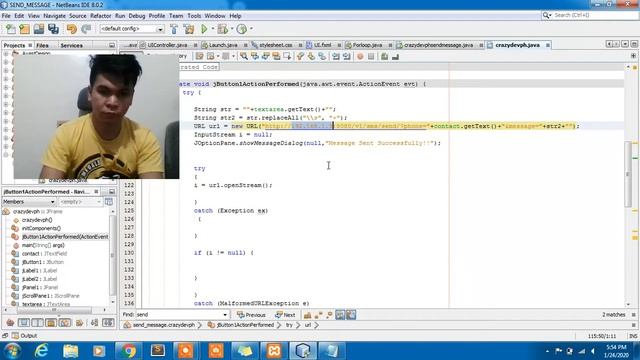
Task: Click the Redo arrow icon
Action: 86,29
